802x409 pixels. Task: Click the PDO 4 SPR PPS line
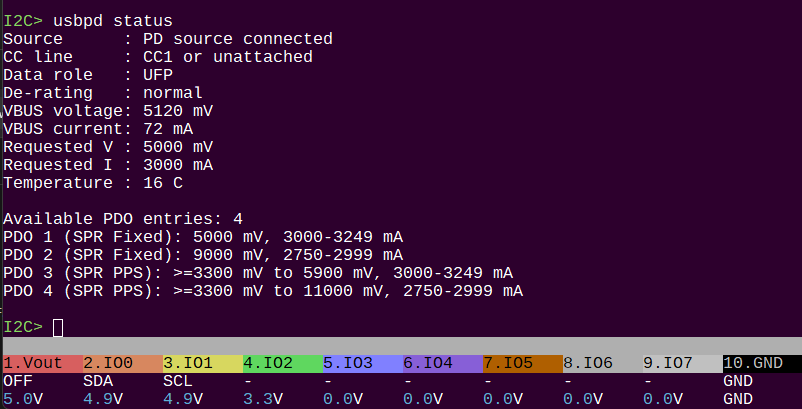[262, 291]
